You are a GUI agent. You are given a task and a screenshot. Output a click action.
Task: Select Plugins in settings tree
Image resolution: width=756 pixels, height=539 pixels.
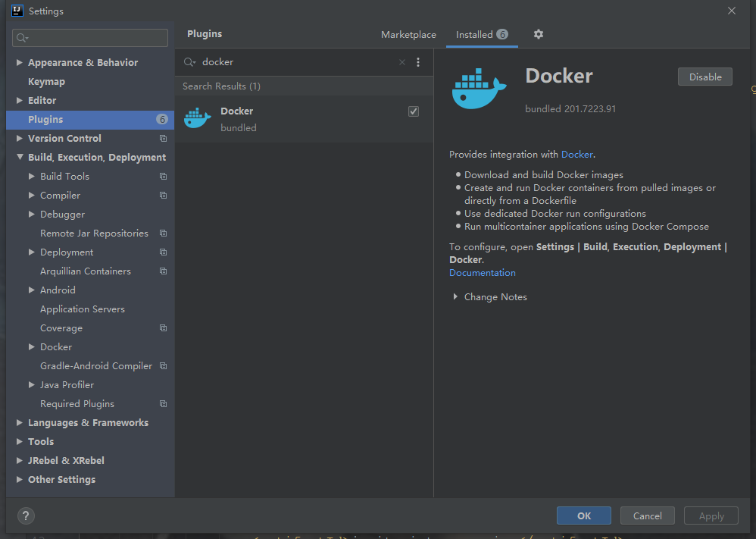pyautogui.click(x=90, y=119)
